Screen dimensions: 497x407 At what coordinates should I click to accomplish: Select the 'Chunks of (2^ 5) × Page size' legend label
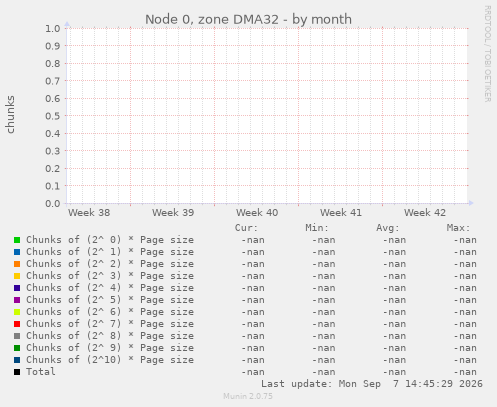[x=110, y=300]
